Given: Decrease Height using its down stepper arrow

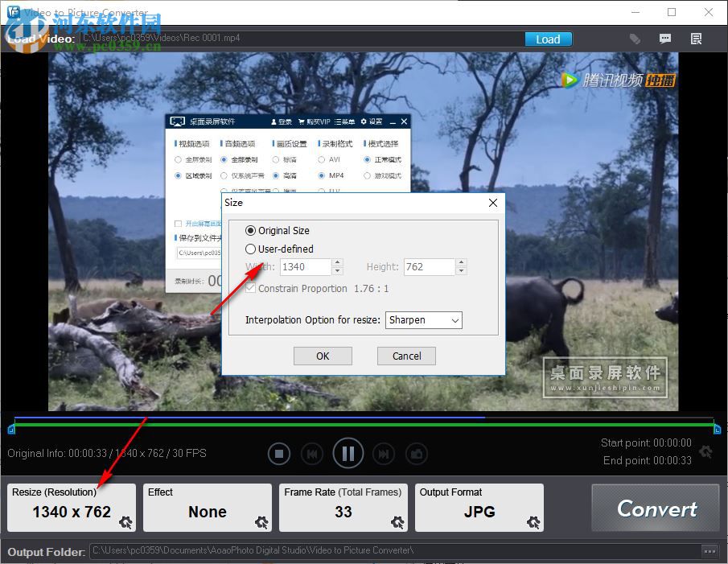Looking at the screenshot, I should point(463,270).
